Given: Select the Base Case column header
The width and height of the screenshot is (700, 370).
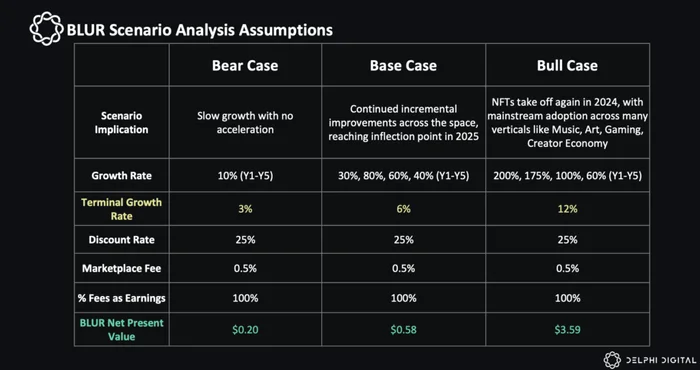Looking at the screenshot, I should (403, 66).
